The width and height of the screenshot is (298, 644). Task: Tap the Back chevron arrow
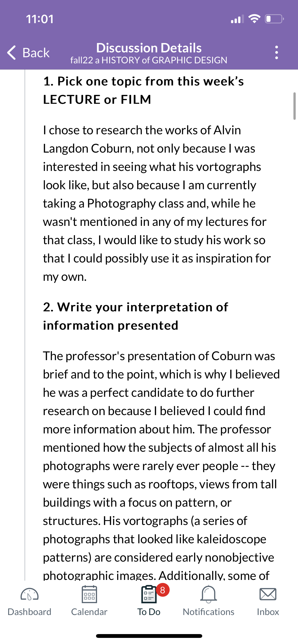pos(12,53)
